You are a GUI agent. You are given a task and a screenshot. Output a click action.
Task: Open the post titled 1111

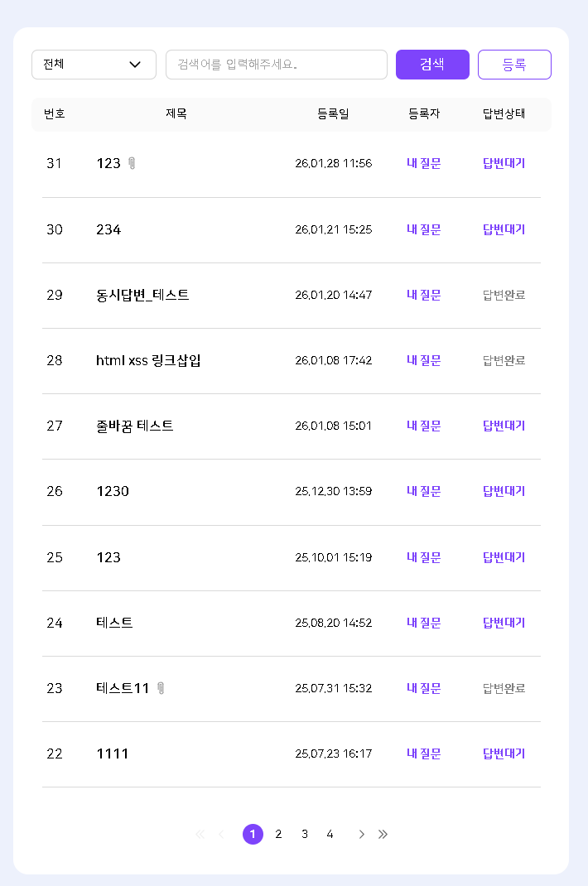(x=113, y=754)
